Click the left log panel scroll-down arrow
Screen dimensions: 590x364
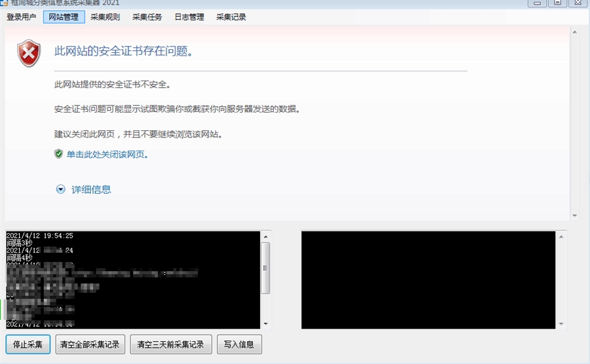click(x=265, y=323)
